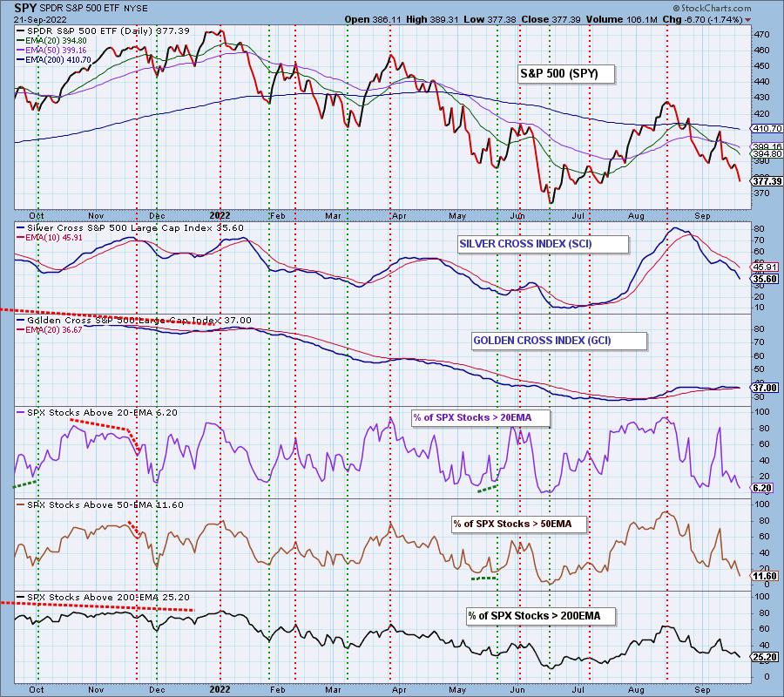Click the GOLDEN CROSS INDEX (GCI) label box
The height and width of the screenshot is (697, 784).
(558, 341)
